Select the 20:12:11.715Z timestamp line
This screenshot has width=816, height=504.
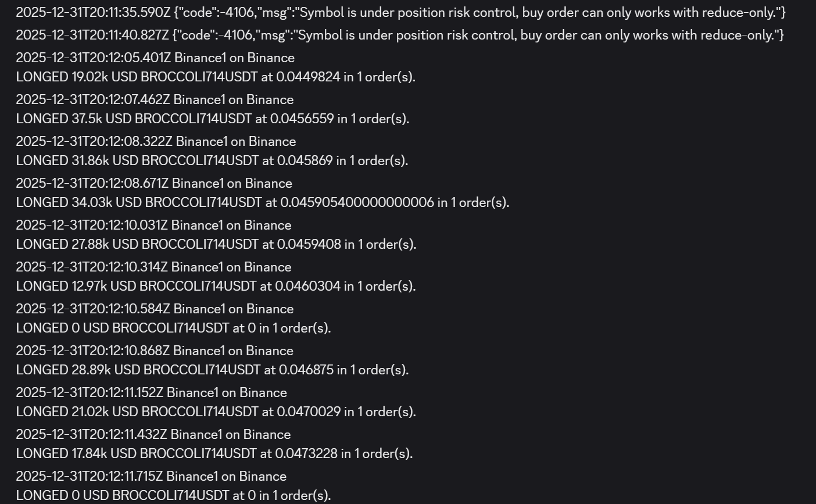click(151, 476)
